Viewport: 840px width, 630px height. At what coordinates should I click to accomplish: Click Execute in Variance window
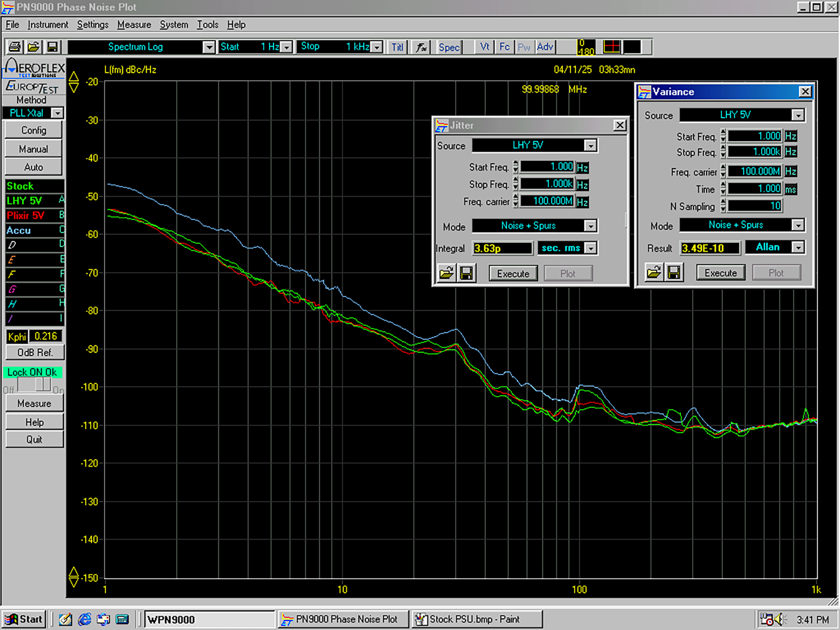tap(721, 273)
